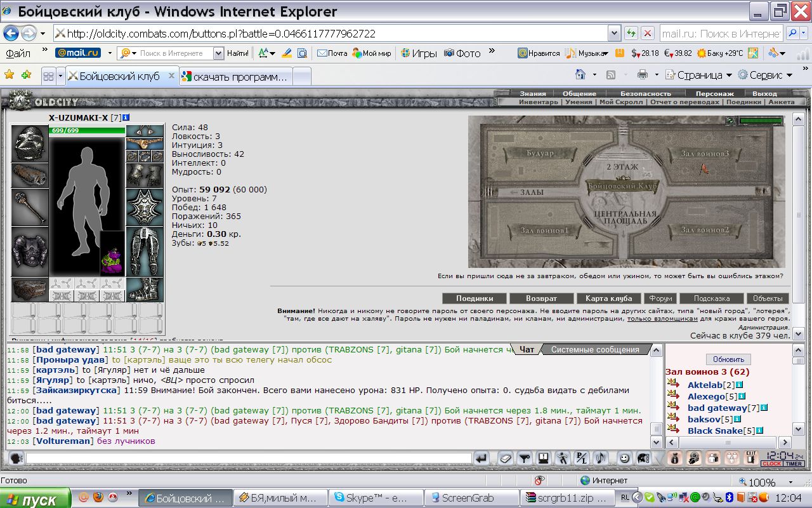Image resolution: width=812 pixels, height=508 pixels.
Task: Click the speech bubble icon left of chat input
Action: [x=16, y=458]
